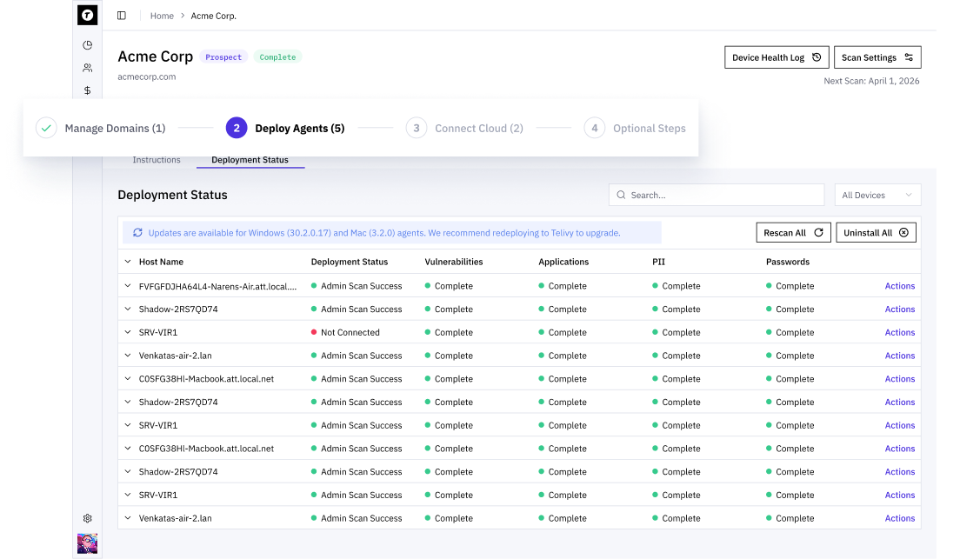Screen dimensions: 980x559
Task: Click the Telivy logo icon in sidebar
Action: point(87,16)
